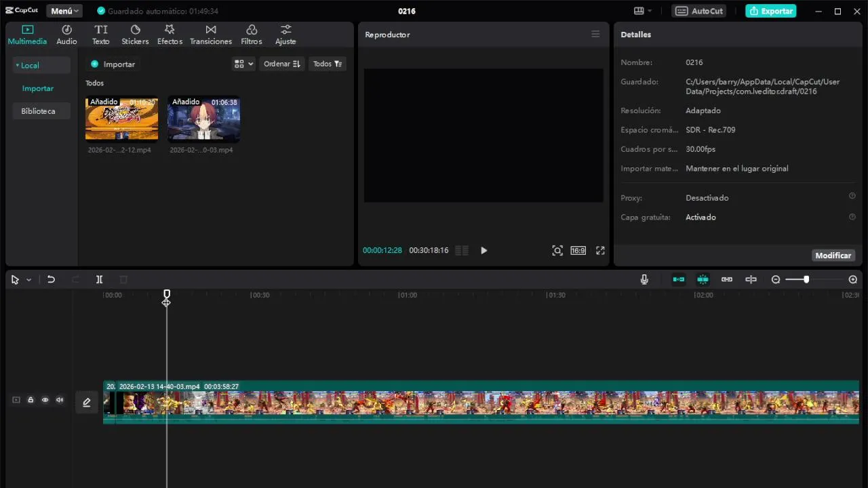Image resolution: width=868 pixels, height=488 pixels.
Task: Click the Importar media button
Action: click(x=113, y=64)
